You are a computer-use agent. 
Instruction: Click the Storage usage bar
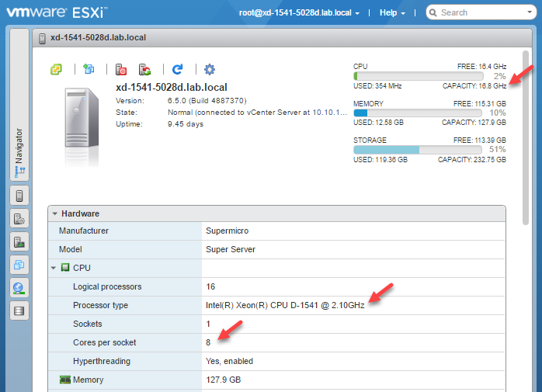(418, 150)
